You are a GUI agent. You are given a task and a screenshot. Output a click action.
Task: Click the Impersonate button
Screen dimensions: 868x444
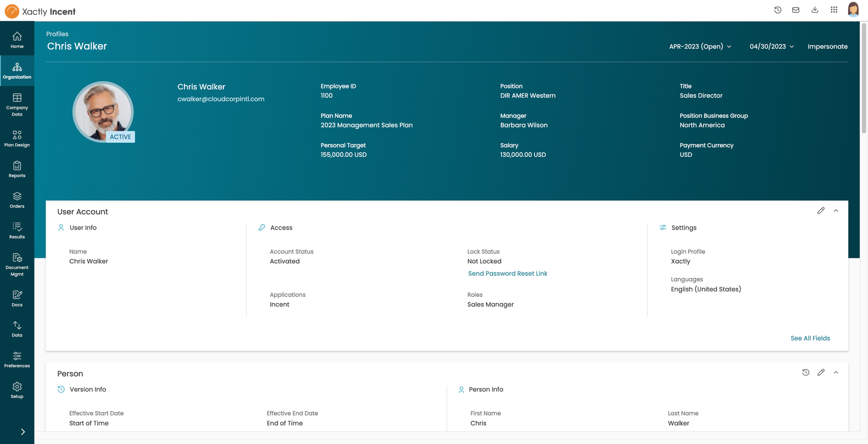(827, 47)
